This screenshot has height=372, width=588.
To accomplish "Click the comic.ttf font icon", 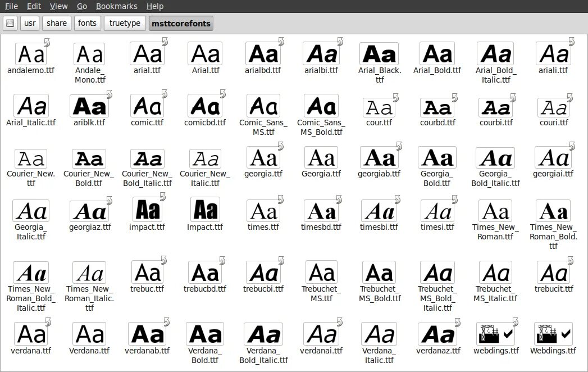I will tap(147, 106).
